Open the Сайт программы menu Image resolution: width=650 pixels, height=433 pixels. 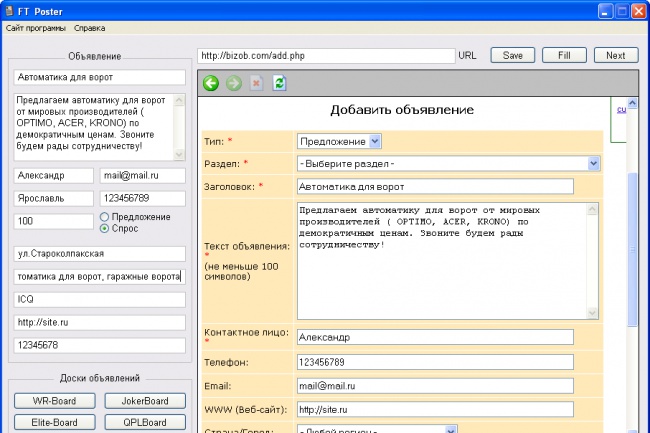click(x=34, y=28)
